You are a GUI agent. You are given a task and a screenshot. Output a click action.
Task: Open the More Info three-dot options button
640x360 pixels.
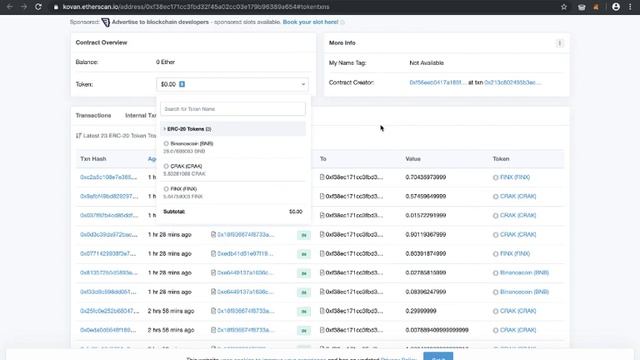tap(560, 43)
